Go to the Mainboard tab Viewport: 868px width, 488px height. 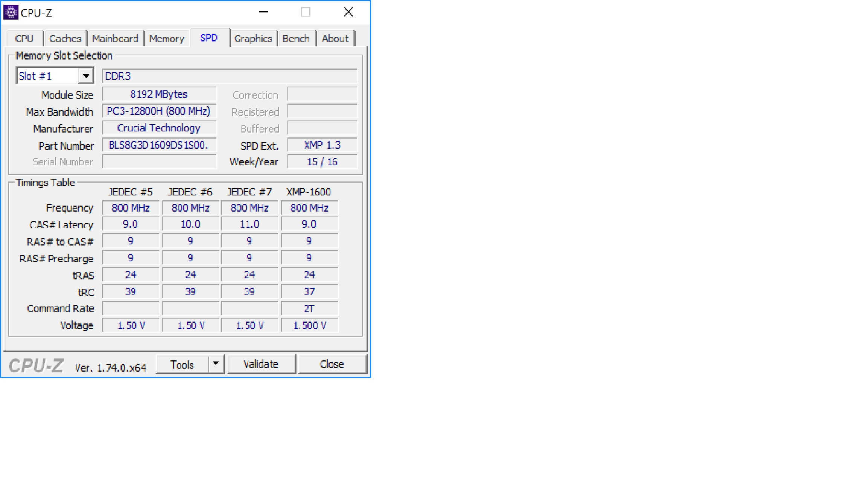[x=115, y=38]
